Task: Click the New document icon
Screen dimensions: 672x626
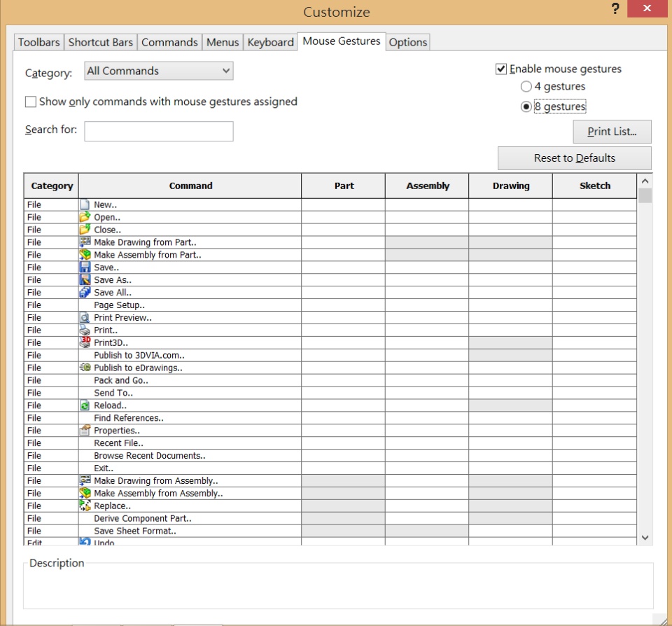Action: (x=85, y=204)
